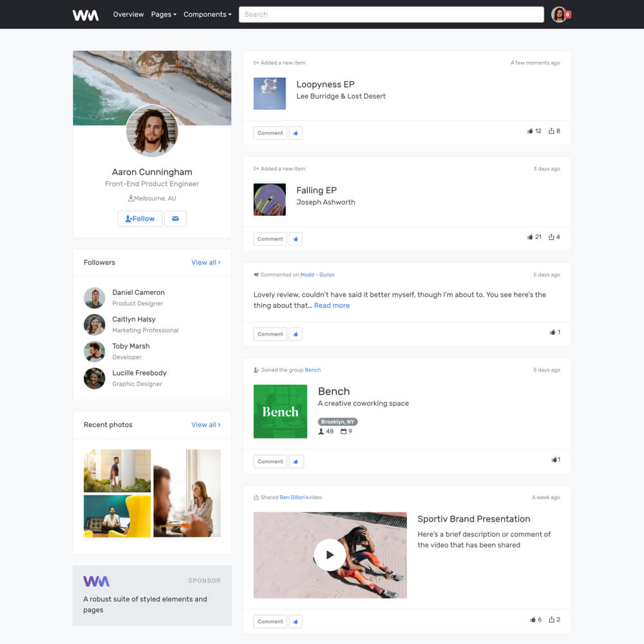Click inside the Search field
This screenshot has height=644, width=644.
391,14
